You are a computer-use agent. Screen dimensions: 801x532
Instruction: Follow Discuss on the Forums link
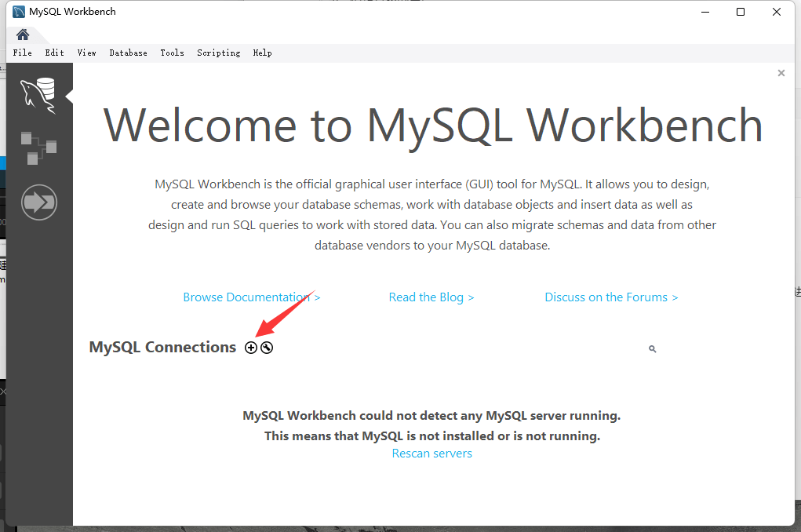pos(611,297)
